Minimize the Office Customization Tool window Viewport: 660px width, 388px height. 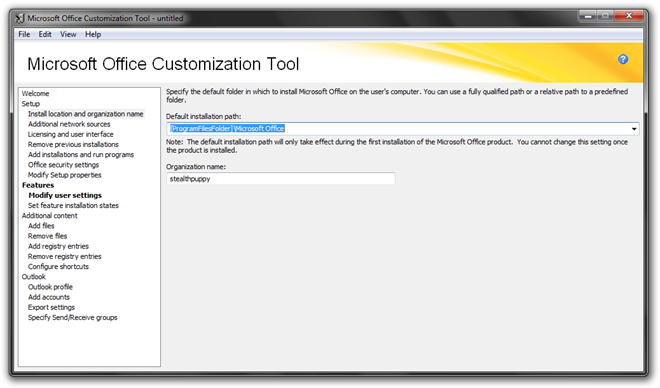coord(588,16)
